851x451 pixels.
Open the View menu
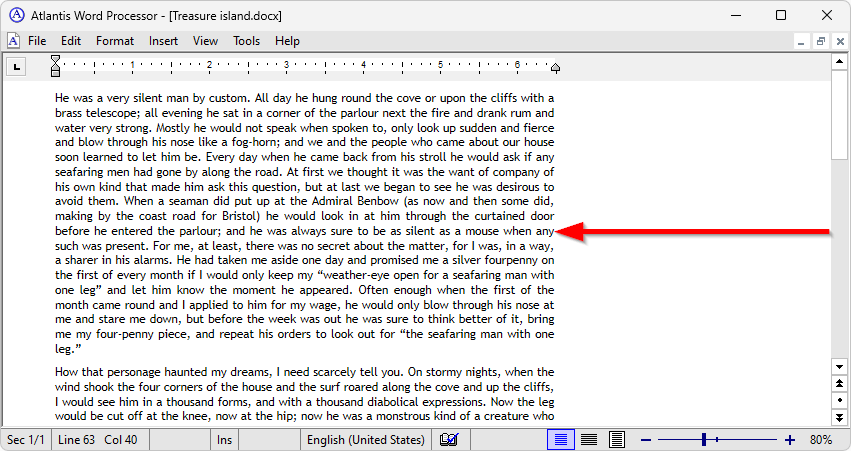[205, 41]
